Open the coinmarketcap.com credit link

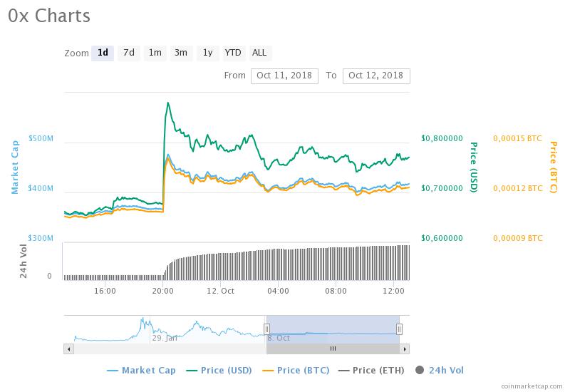532,385
